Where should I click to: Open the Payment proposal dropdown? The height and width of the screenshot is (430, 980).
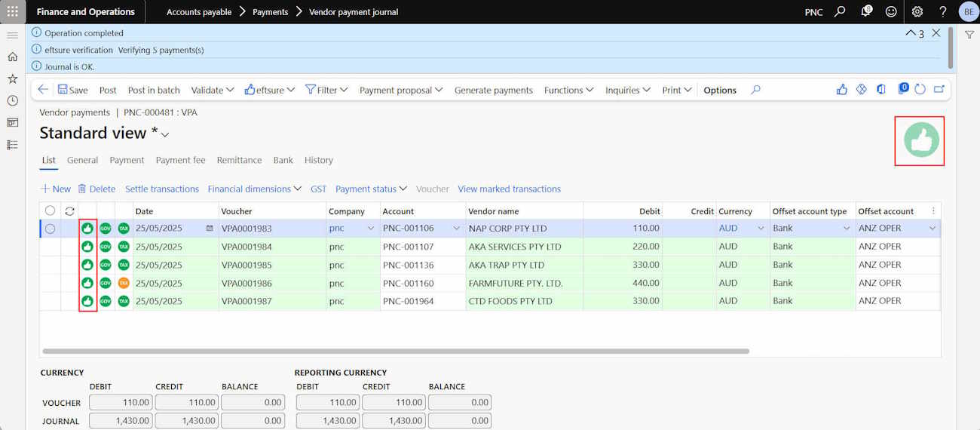point(401,90)
